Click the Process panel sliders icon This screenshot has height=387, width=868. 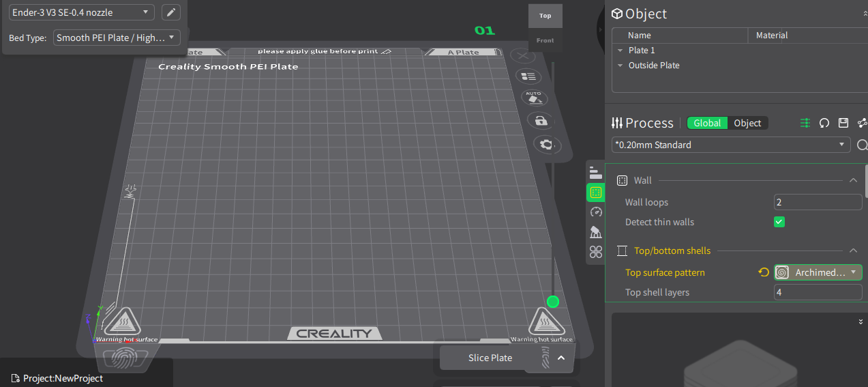(617, 123)
